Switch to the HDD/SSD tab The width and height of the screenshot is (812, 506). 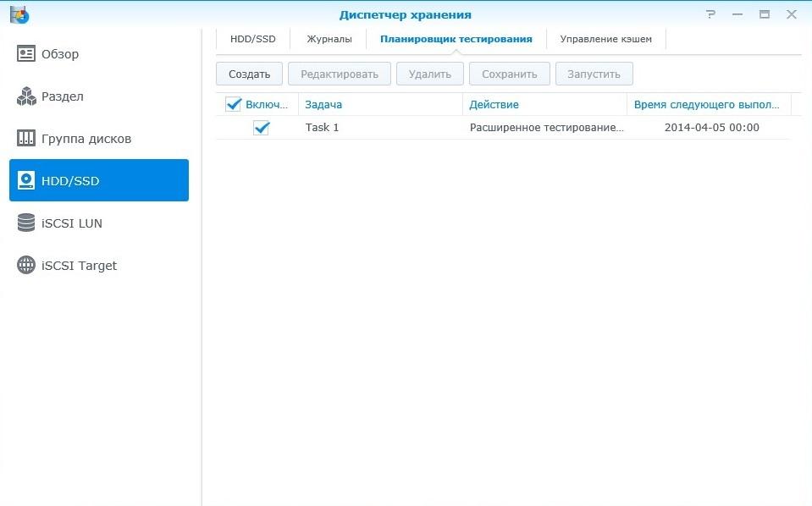pos(252,39)
